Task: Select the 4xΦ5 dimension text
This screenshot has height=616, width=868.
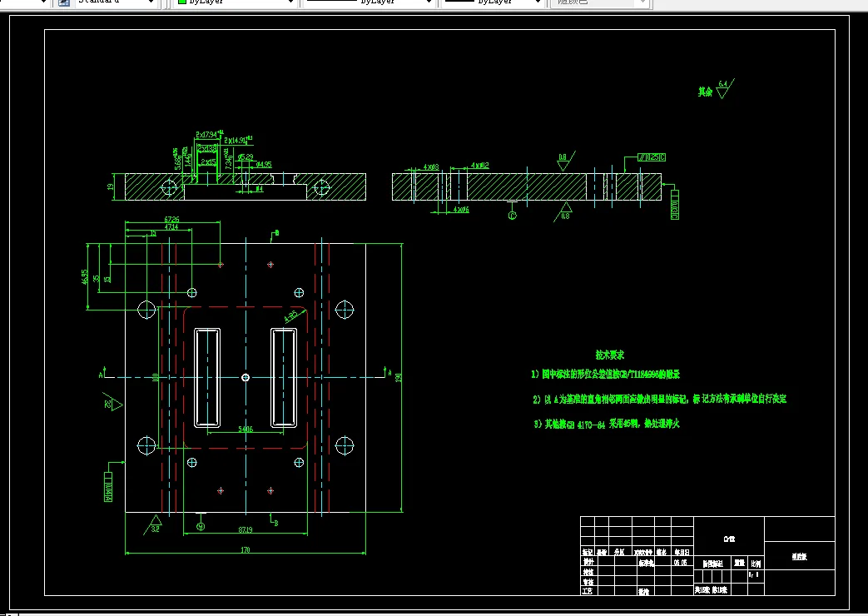Action: tap(461, 210)
